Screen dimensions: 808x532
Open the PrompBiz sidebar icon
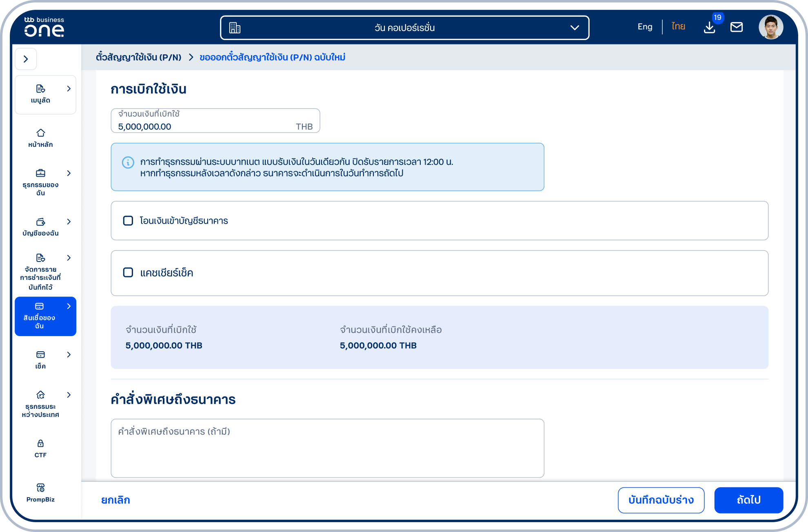tap(40, 488)
